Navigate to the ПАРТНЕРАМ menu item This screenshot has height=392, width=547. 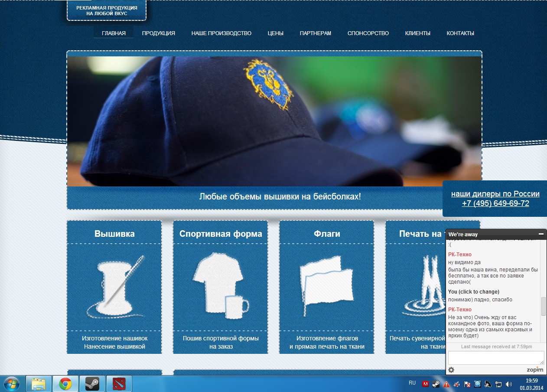[x=316, y=33]
